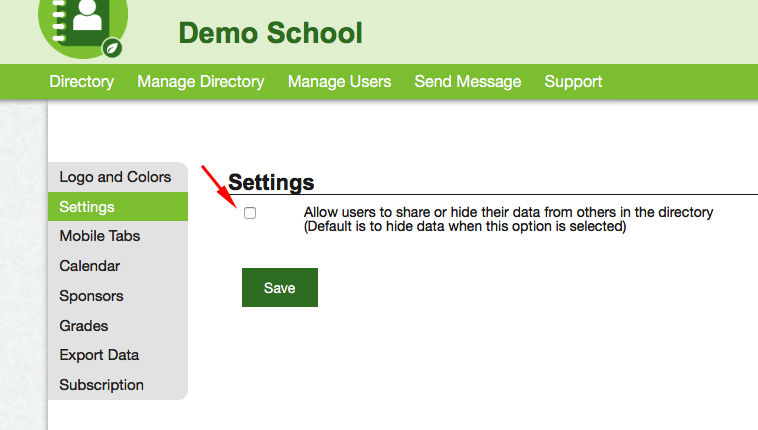This screenshot has width=758, height=430.
Task: Open the Mobile Tabs section
Action: (100, 236)
